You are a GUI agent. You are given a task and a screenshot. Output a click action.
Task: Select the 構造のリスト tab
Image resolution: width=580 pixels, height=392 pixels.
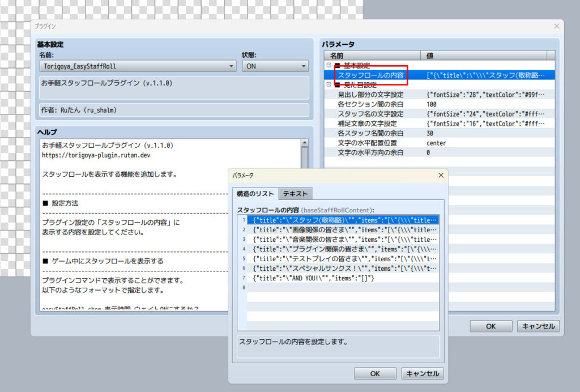(x=256, y=194)
